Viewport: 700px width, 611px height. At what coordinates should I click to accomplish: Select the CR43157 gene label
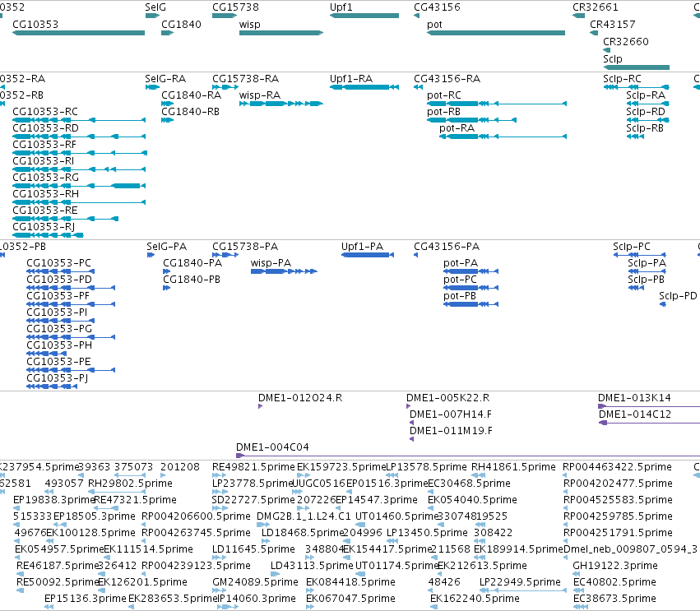tap(613, 24)
